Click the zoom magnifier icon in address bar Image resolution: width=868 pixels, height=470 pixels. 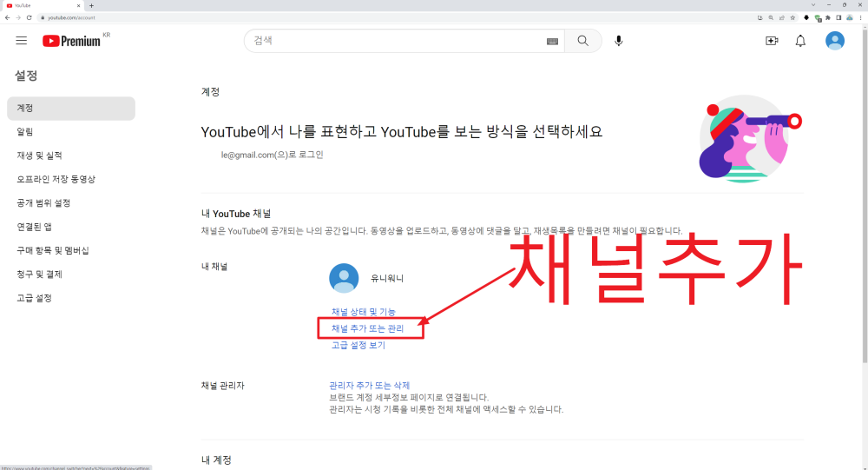point(771,17)
